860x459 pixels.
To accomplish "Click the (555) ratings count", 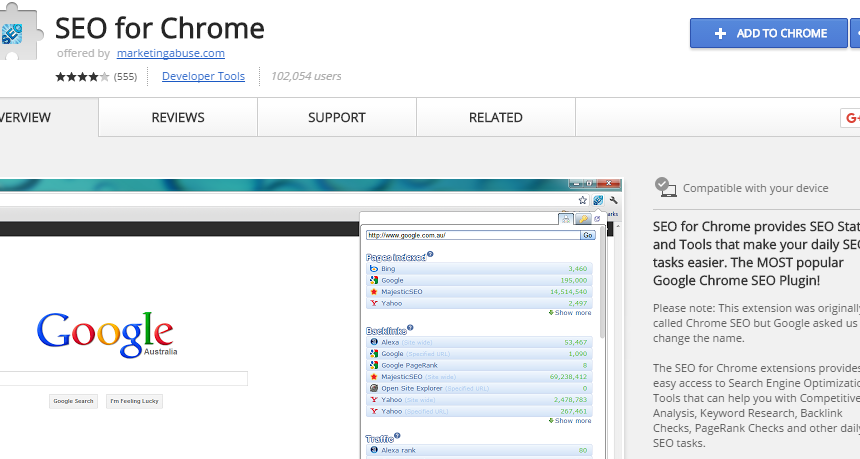I will (126, 76).
